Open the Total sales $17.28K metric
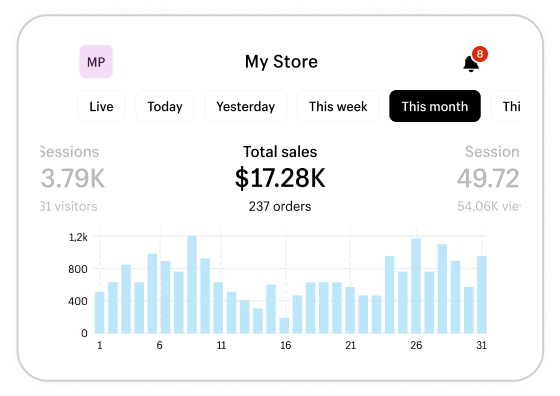The height and width of the screenshot is (396, 560). (x=280, y=177)
